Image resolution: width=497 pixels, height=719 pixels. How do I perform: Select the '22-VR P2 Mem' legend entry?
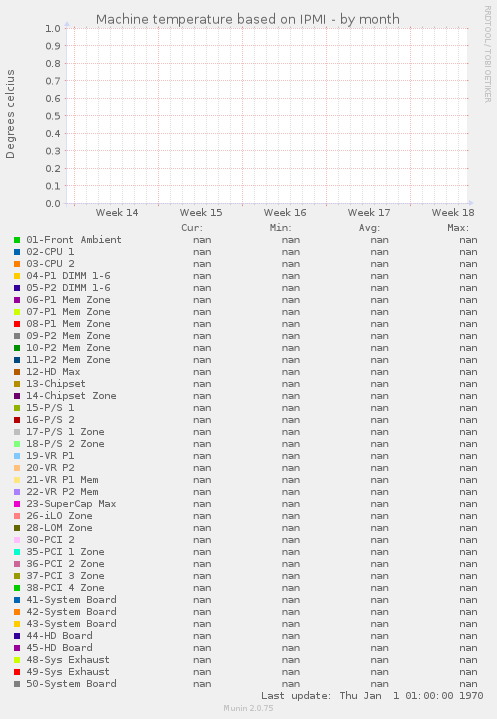[62, 492]
